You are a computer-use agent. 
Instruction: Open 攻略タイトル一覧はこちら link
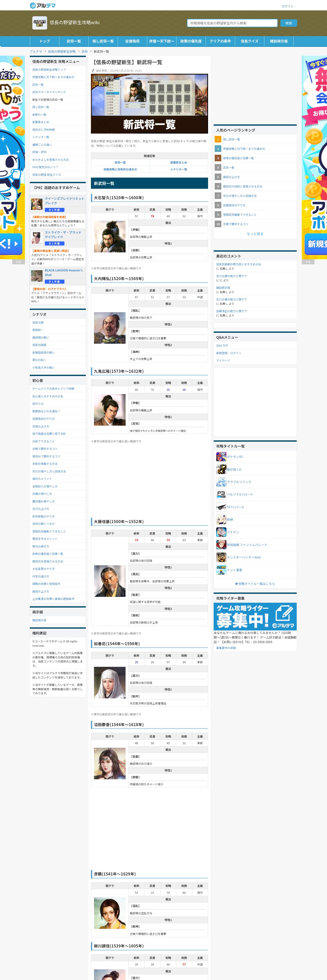click(255, 584)
